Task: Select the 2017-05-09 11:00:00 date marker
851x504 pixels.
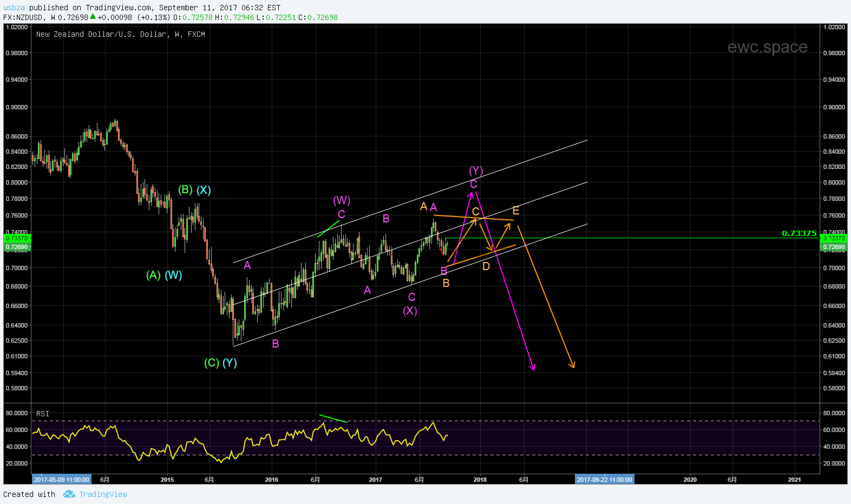Action: coord(61,480)
